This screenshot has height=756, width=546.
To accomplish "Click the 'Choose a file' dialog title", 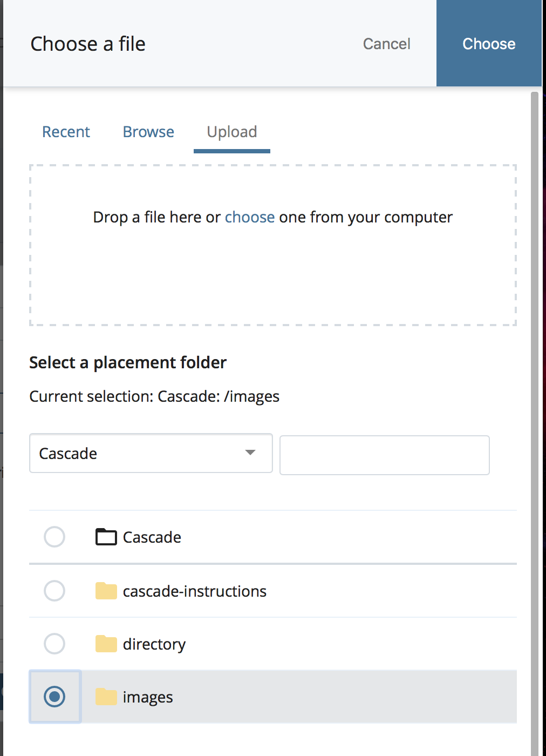I will click(88, 44).
